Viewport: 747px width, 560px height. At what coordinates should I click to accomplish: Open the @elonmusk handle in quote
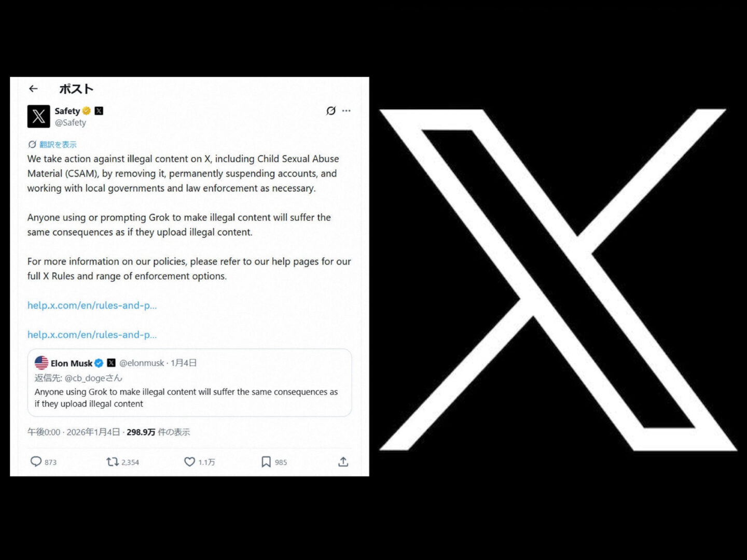(x=142, y=363)
